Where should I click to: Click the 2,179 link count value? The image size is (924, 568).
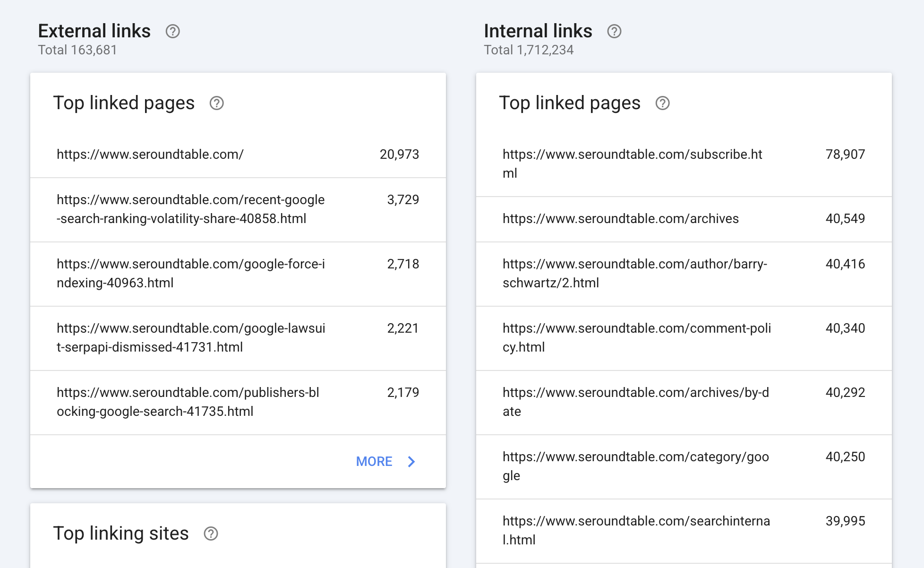coord(403,393)
